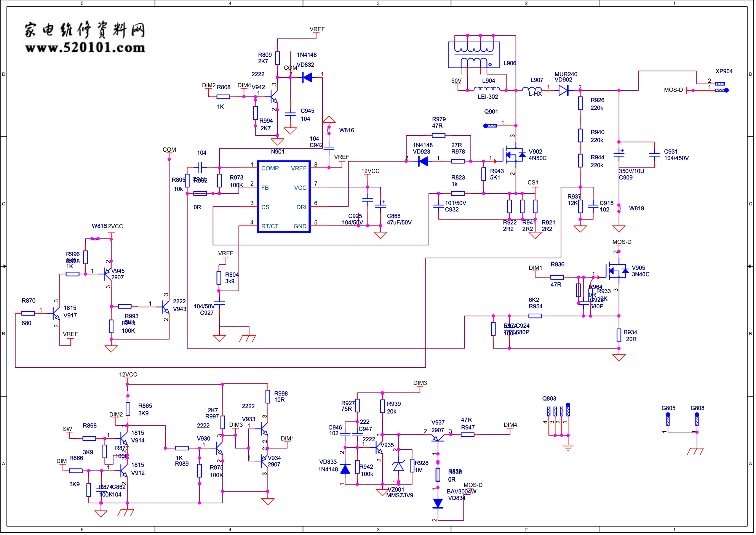Click the VD834 BAV3004W diode symbol
The height and width of the screenshot is (535, 756).
(438, 503)
